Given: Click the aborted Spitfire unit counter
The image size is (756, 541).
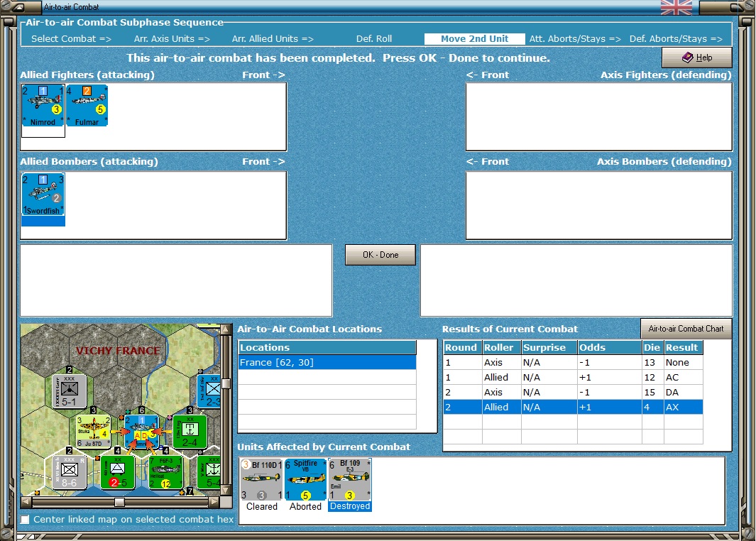Looking at the screenshot, I should click(x=305, y=480).
